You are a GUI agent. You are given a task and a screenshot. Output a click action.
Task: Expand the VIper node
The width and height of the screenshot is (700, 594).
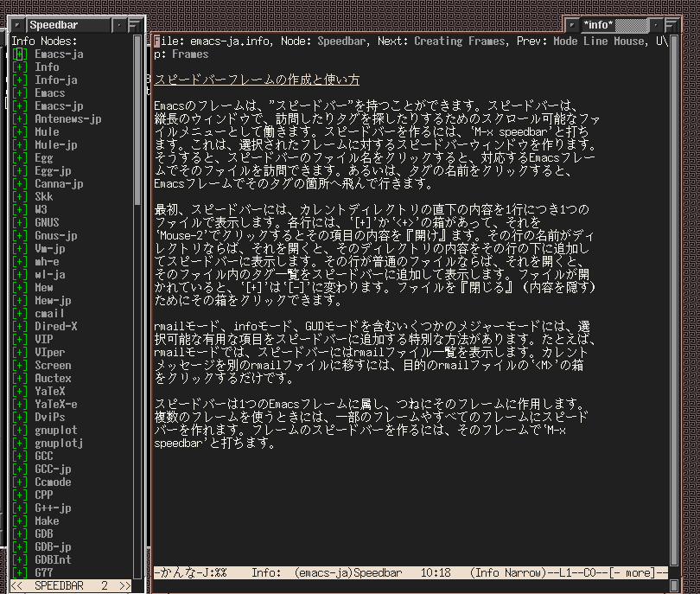(x=20, y=352)
